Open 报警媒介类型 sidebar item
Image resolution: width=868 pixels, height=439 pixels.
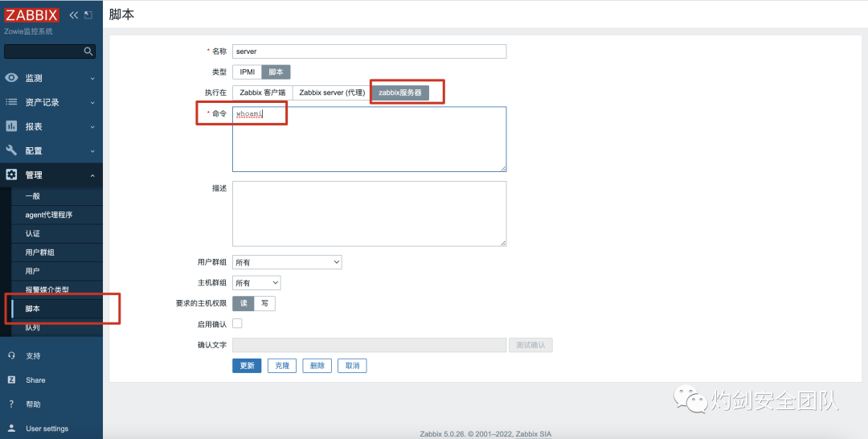tap(56, 289)
